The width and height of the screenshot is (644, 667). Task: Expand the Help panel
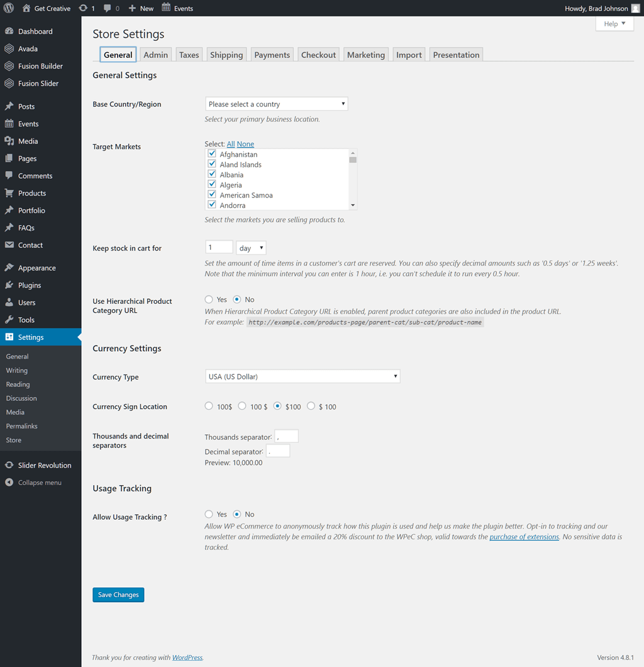(x=614, y=24)
